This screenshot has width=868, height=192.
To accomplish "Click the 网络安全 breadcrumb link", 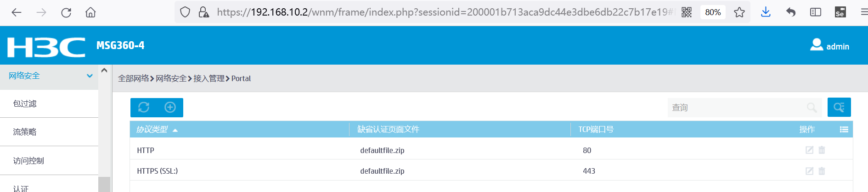I will [171, 78].
